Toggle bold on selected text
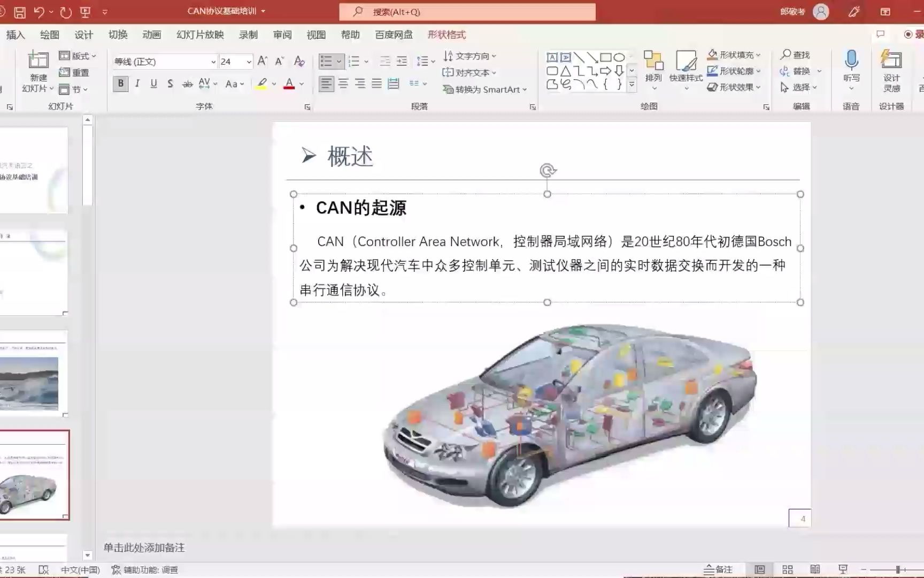This screenshot has width=924, height=578. [x=121, y=83]
